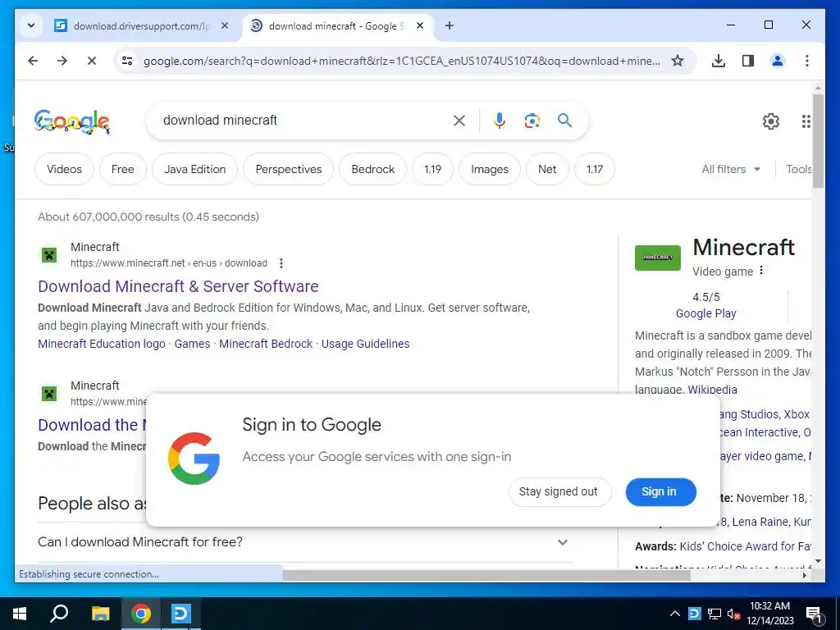Open more options for first Minecraft result
This screenshot has width=840, height=630.
tap(281, 263)
